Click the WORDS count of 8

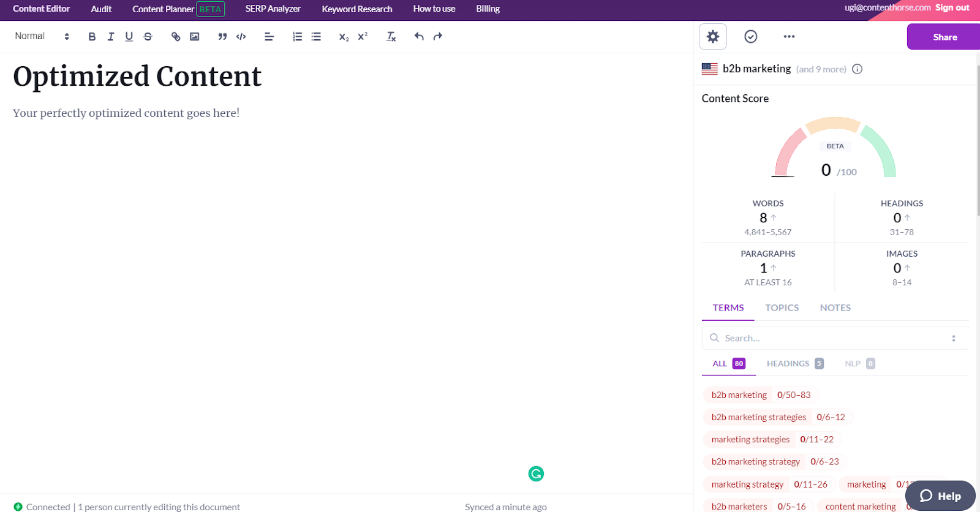[763, 218]
